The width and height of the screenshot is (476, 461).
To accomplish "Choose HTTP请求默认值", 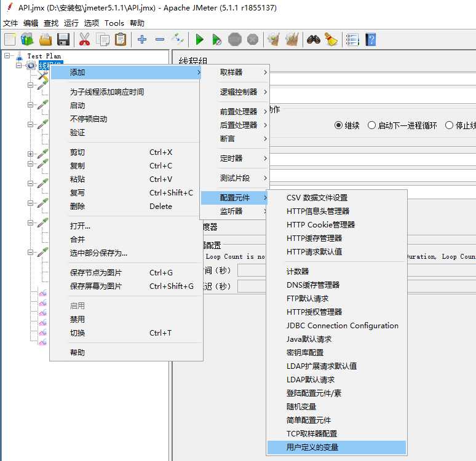I will tap(336, 251).
